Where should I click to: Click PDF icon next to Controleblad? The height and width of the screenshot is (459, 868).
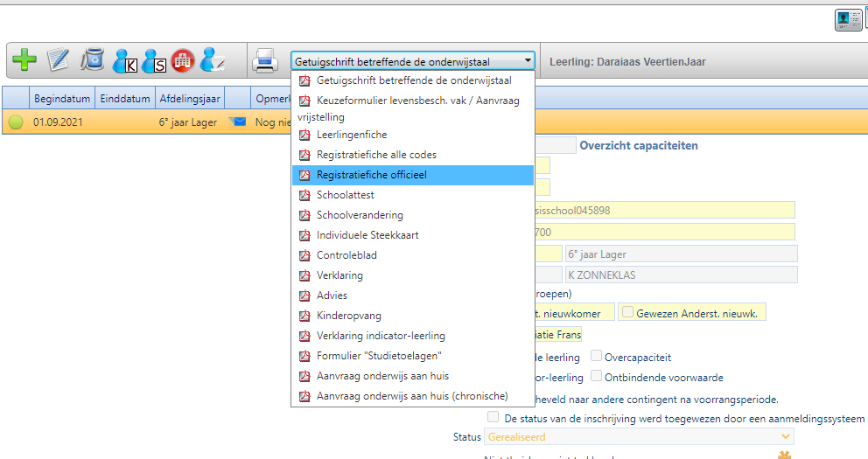click(x=304, y=255)
